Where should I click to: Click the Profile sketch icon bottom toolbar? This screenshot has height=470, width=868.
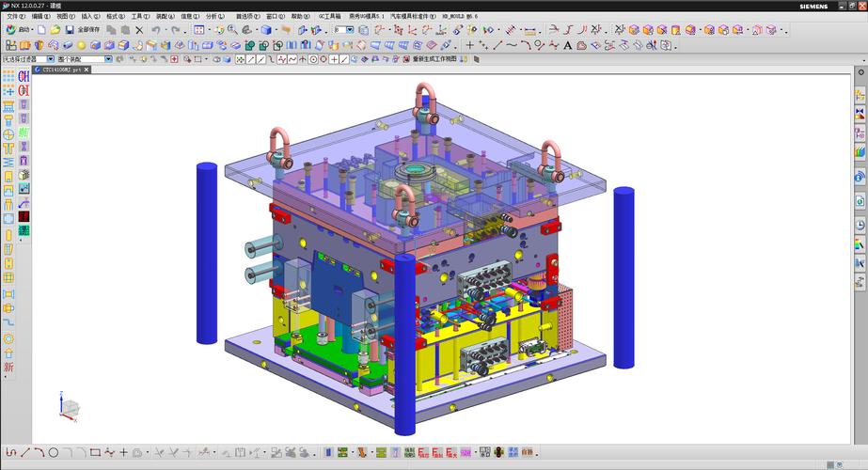pyautogui.click(x=11, y=453)
